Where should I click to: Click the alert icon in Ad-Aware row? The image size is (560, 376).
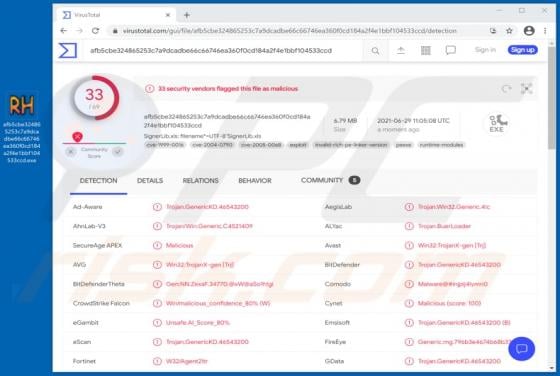[x=157, y=207]
